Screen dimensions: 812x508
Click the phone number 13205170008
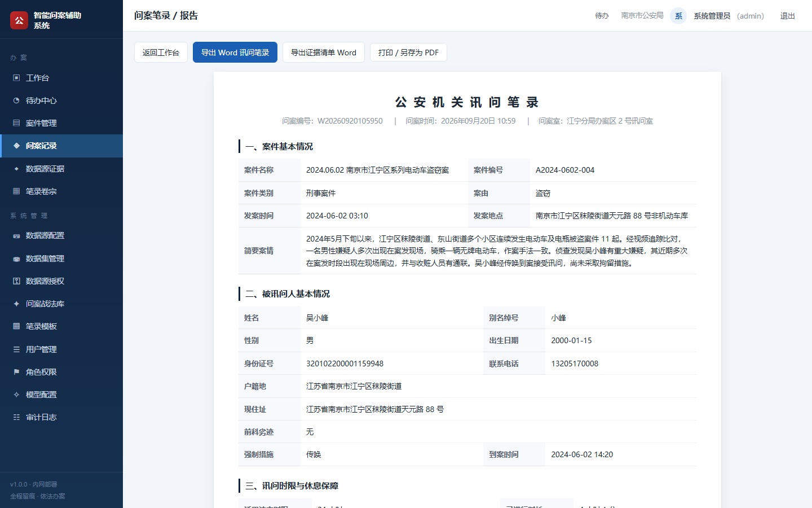point(575,364)
